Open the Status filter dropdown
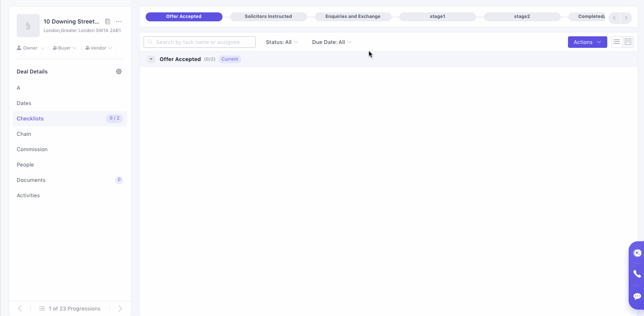This screenshot has width=644, height=316. point(282,42)
